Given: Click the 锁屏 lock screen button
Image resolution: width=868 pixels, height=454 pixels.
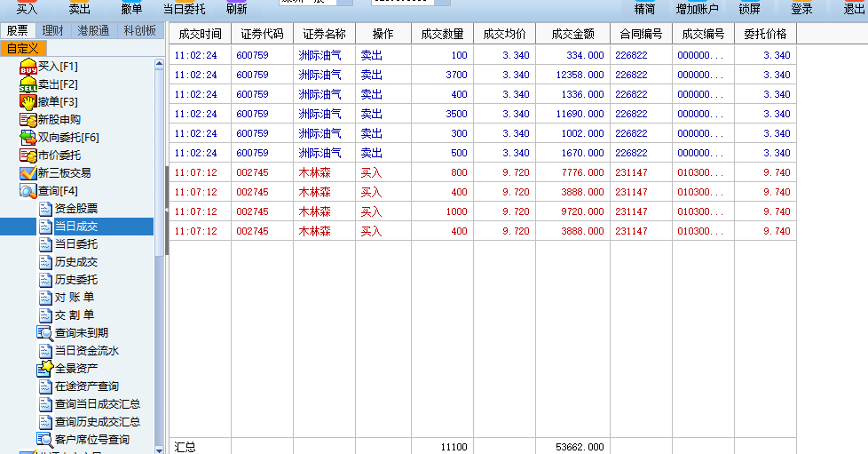Looking at the screenshot, I should point(750,8).
